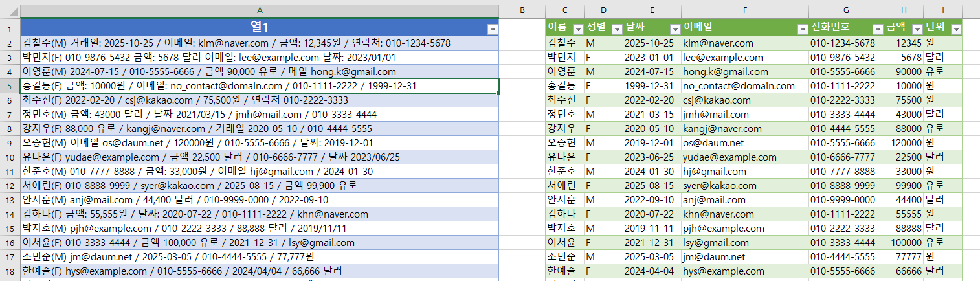Click the column F header
The height and width of the screenshot is (281, 980).
pos(744,11)
